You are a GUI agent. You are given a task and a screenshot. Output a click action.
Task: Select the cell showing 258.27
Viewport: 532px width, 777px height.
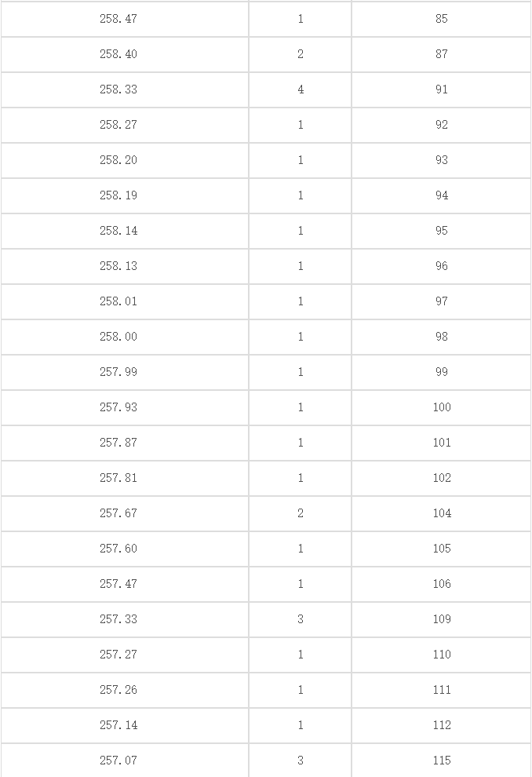pos(118,125)
